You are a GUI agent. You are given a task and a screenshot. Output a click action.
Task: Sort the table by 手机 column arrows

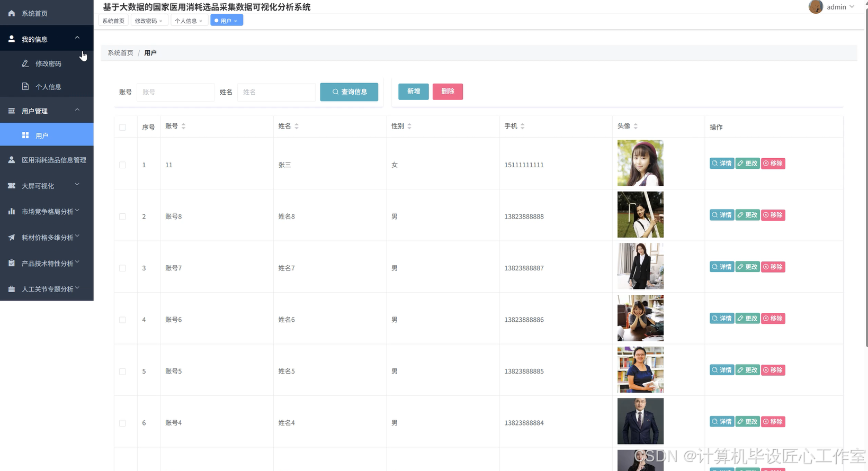point(523,126)
